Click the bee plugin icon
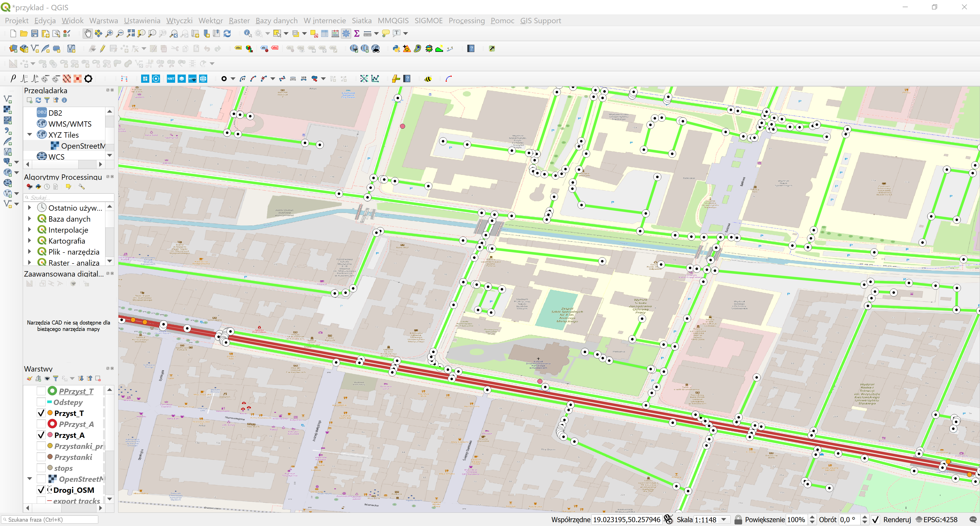980x526 pixels. click(x=428, y=79)
